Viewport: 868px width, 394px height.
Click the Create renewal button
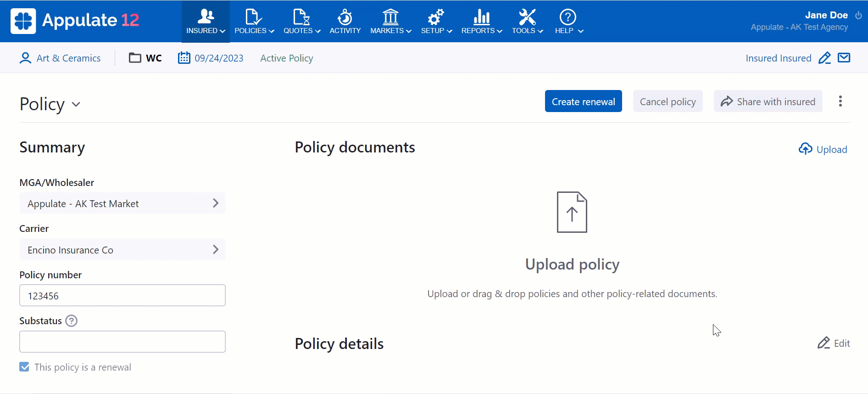583,101
